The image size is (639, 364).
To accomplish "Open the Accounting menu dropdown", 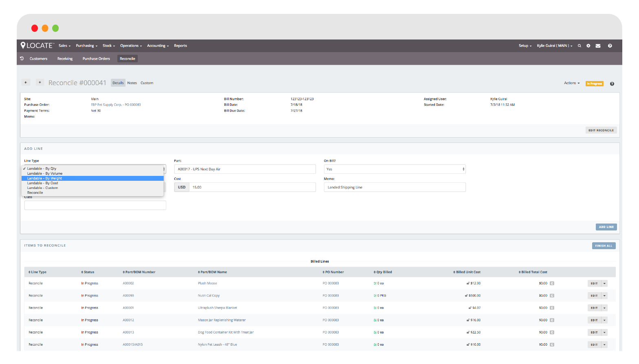I will (x=158, y=46).
